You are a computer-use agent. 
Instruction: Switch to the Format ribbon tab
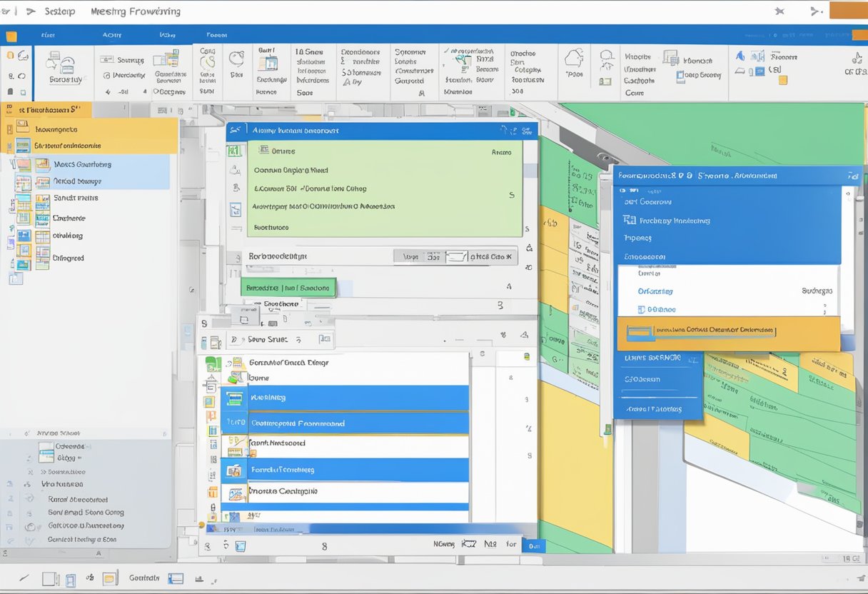coord(217,34)
